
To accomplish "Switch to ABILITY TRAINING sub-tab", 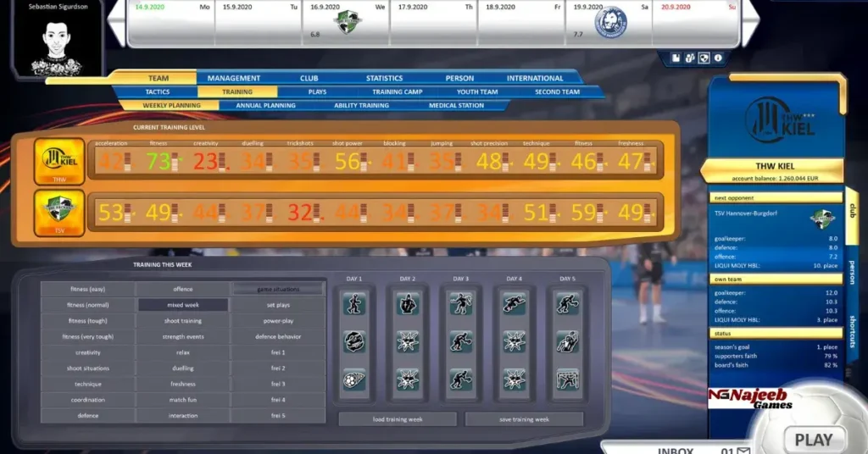I will pos(361,105).
